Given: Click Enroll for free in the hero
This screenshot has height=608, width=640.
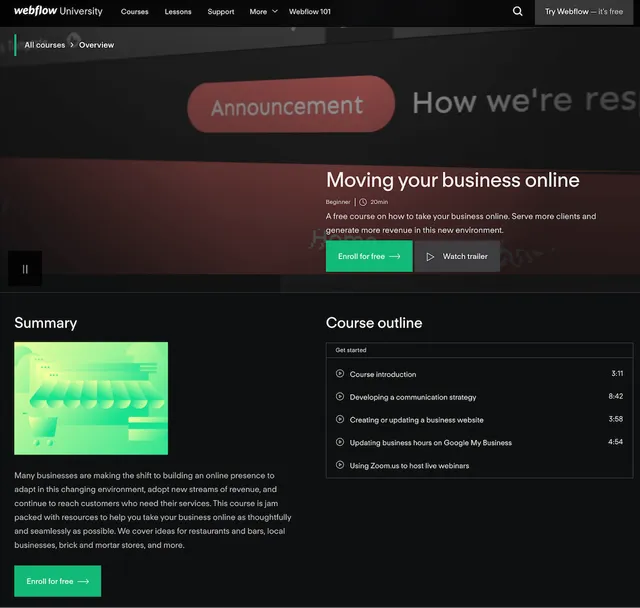Looking at the screenshot, I should click(x=369, y=256).
